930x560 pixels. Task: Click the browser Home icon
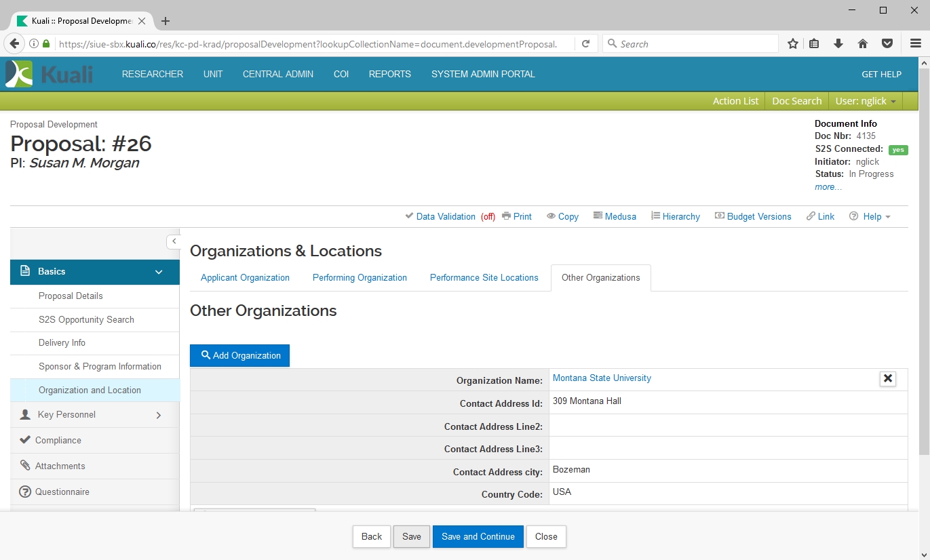coord(863,44)
